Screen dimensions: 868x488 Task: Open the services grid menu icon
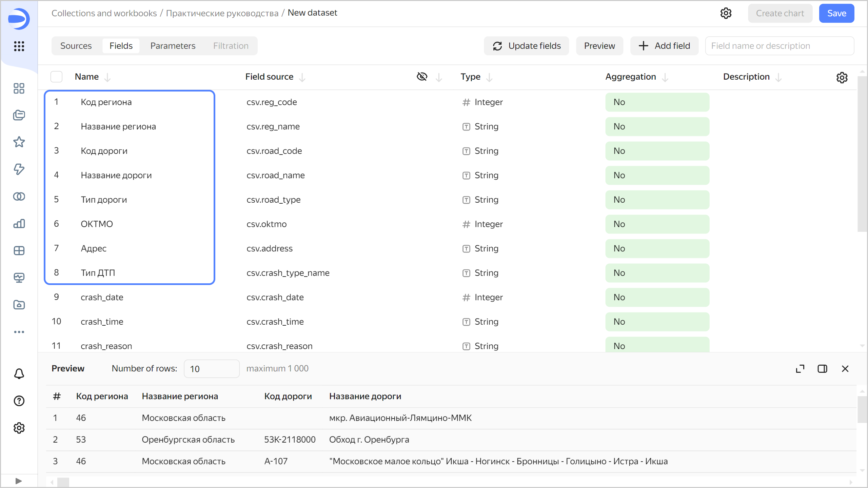click(19, 46)
